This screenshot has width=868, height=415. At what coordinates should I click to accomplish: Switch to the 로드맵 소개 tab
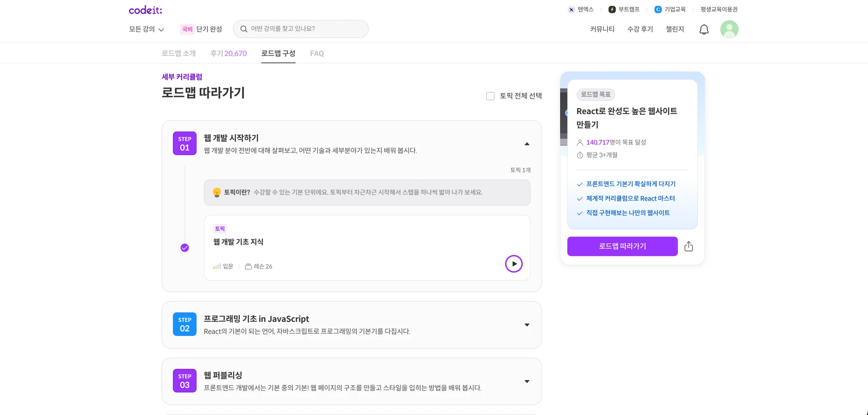tap(179, 53)
